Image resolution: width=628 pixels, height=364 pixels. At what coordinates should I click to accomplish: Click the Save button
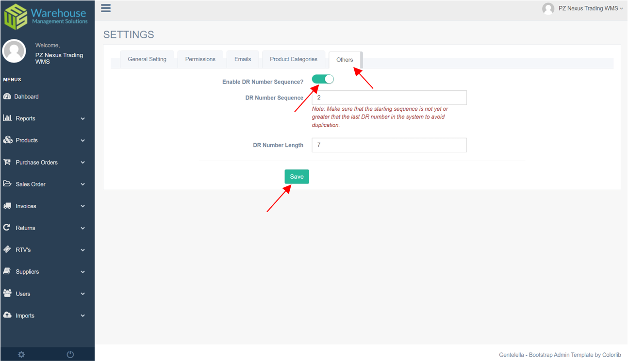click(x=297, y=176)
